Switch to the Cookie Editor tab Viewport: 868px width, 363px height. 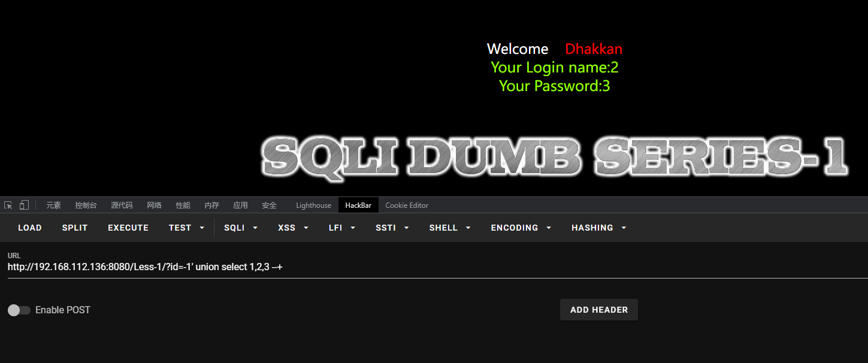click(407, 205)
